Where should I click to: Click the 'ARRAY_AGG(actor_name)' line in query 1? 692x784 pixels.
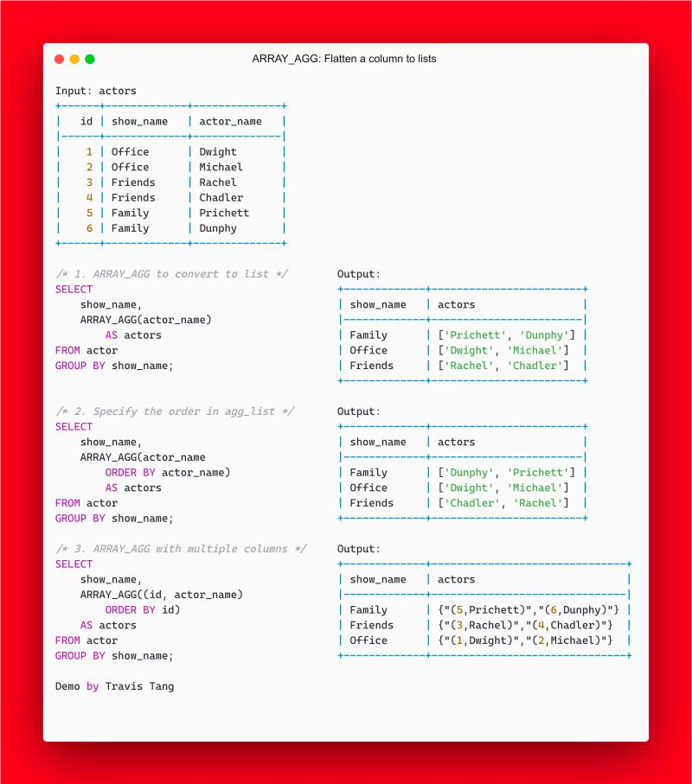pos(145,320)
